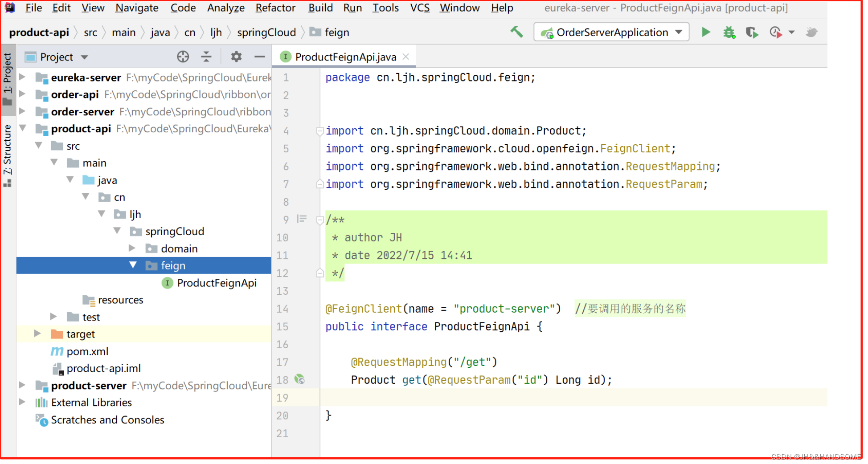
Task: Open the Z: Structure side tool window
Action: (x=8, y=156)
